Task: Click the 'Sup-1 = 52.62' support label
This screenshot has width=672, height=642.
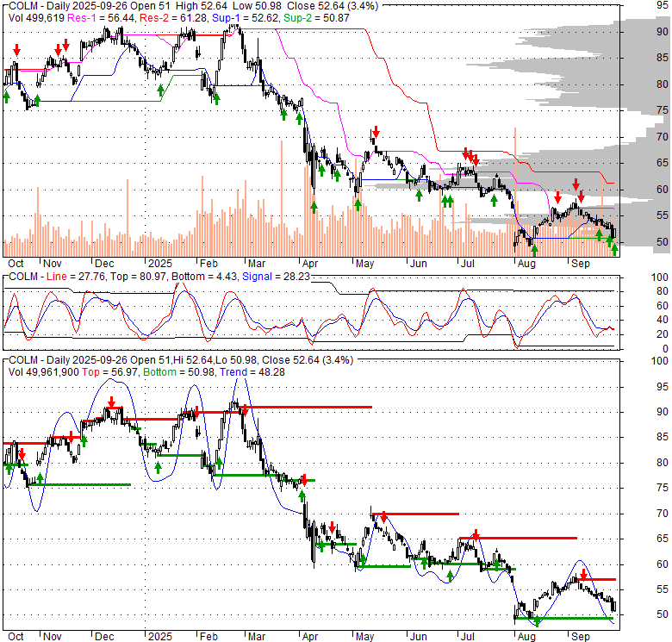Action: tap(246, 18)
